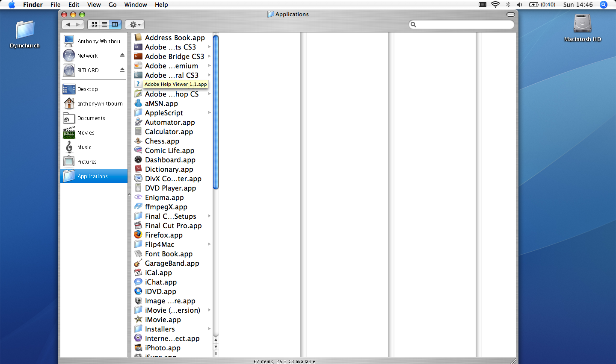
Task: Open the Wi-Fi status menu
Action: click(495, 5)
